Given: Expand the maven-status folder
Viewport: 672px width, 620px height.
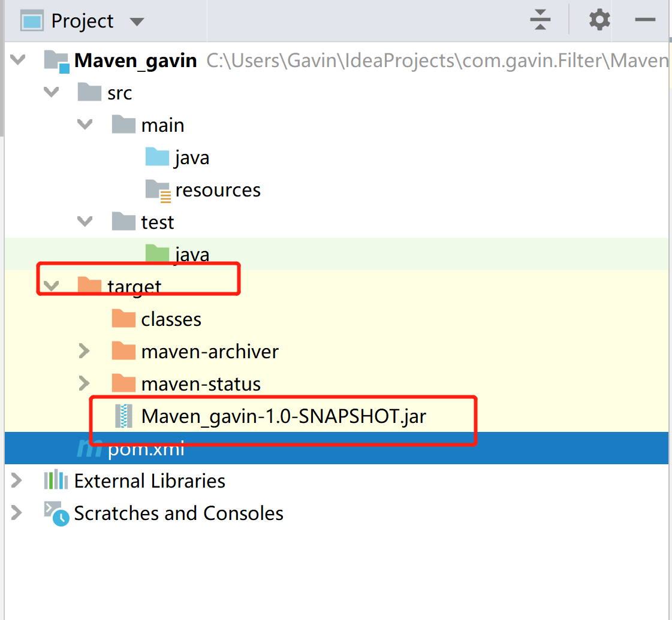Looking at the screenshot, I should pos(85,383).
